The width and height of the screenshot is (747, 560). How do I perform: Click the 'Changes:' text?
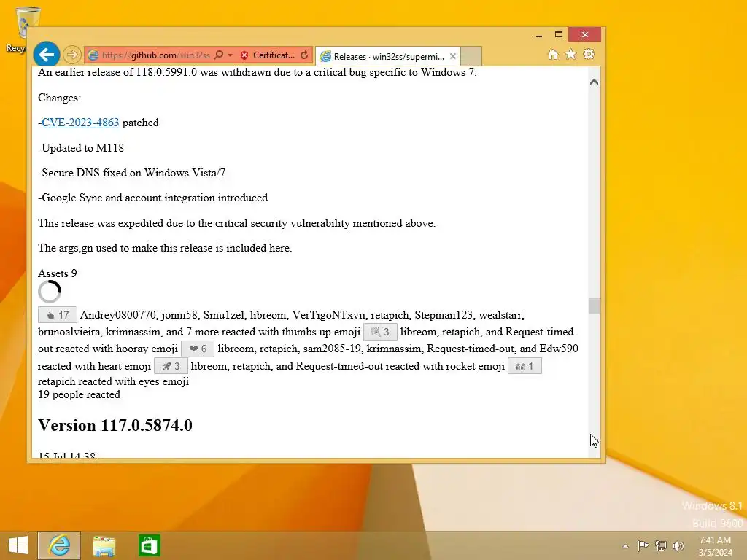pos(60,98)
